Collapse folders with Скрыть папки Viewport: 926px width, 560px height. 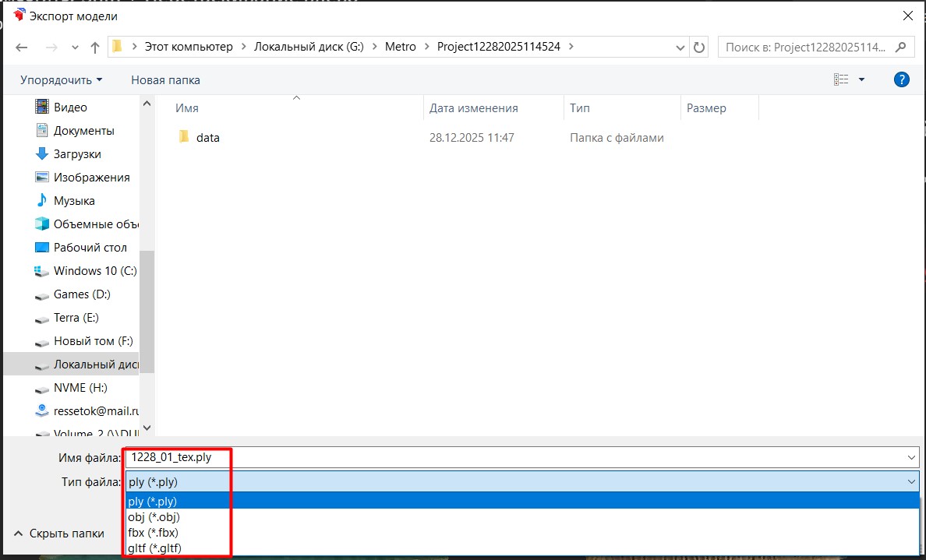coord(58,534)
